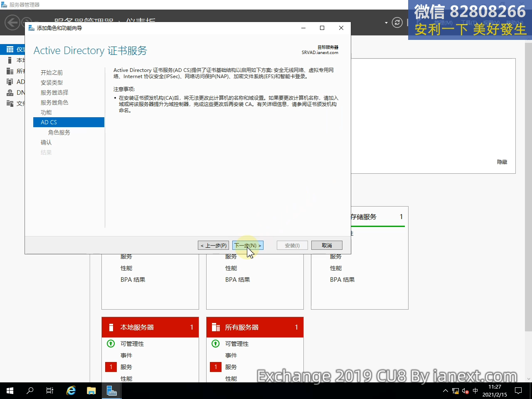Click the server icon on 本地服务器 tile
The height and width of the screenshot is (399, 532).
[111, 328]
